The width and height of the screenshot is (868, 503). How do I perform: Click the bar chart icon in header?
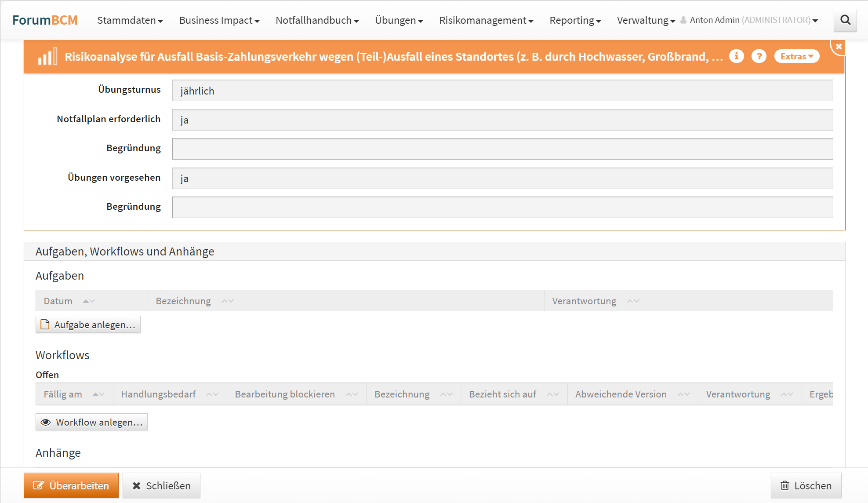[x=47, y=57]
